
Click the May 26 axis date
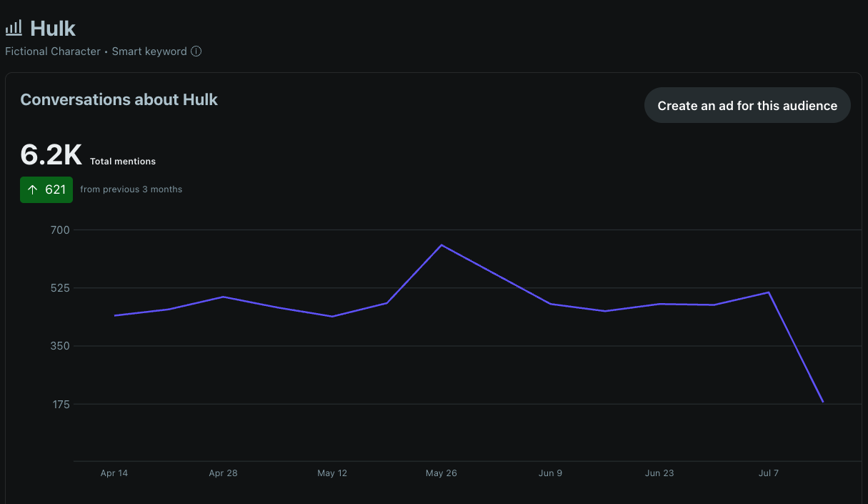tap(442, 473)
